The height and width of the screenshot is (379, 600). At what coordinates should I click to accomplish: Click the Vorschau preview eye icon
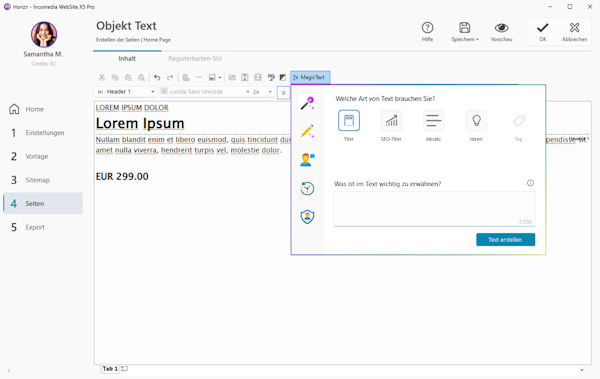coord(501,31)
